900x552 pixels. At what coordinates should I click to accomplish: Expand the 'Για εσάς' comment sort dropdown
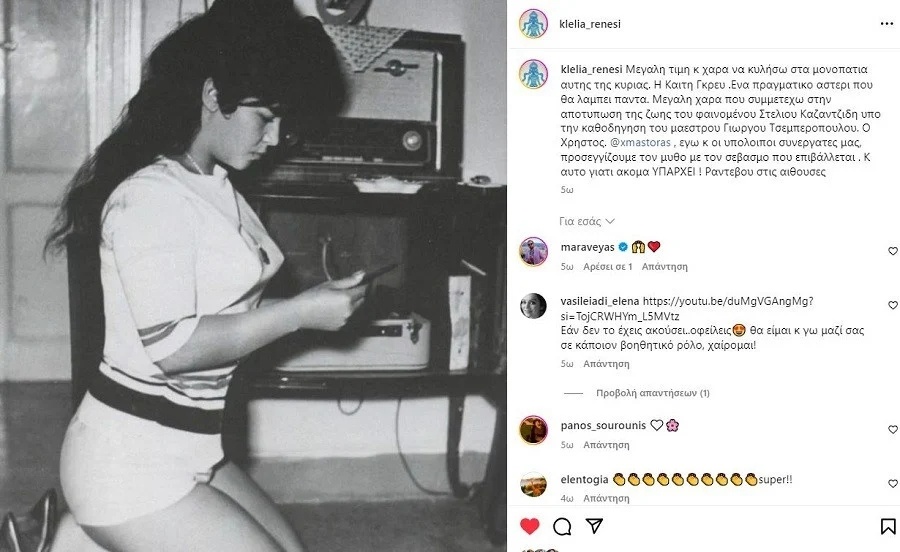pyautogui.click(x=587, y=221)
